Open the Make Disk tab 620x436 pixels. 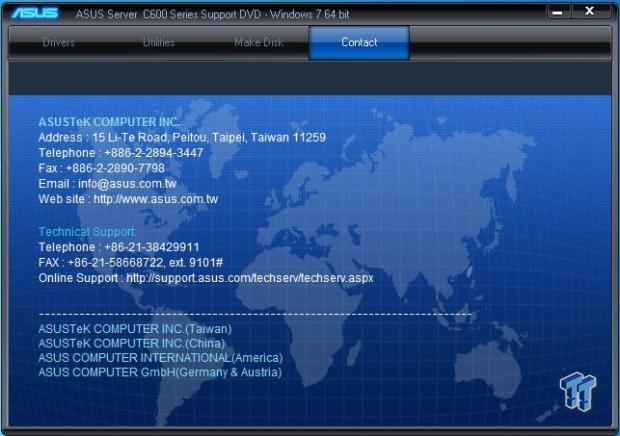(x=259, y=42)
